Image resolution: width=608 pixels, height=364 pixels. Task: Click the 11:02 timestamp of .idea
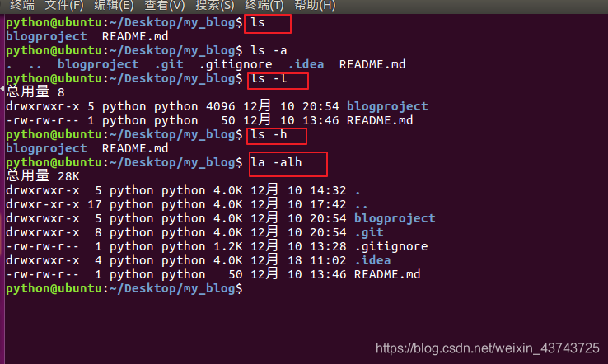[328, 260]
